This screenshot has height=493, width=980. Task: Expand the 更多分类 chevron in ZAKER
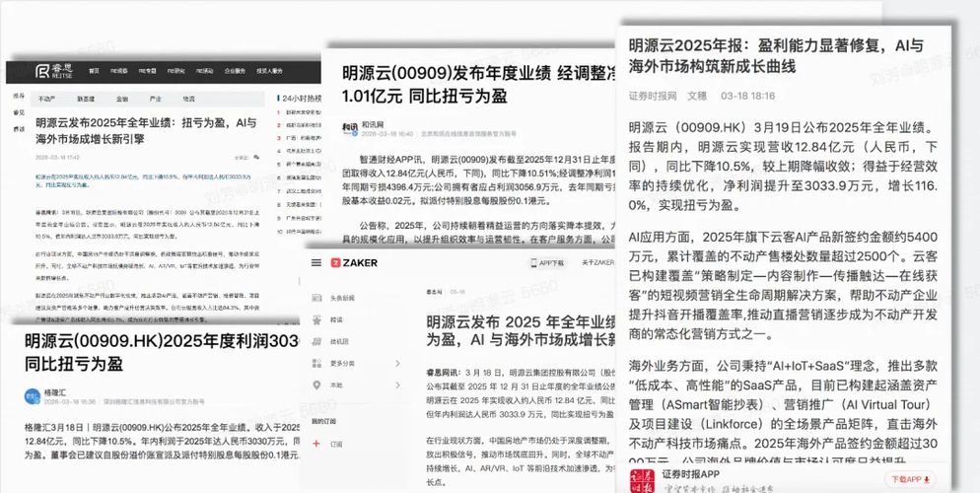pyautogui.click(x=397, y=363)
